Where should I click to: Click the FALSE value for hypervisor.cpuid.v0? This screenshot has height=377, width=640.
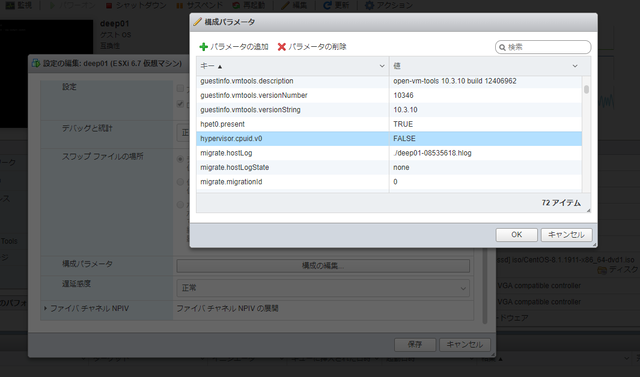404,139
